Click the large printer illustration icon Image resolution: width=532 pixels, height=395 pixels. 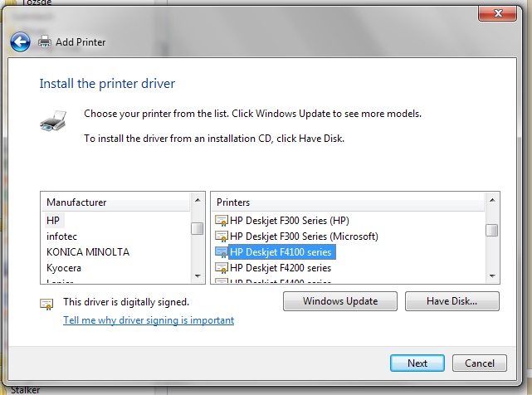tap(51, 123)
